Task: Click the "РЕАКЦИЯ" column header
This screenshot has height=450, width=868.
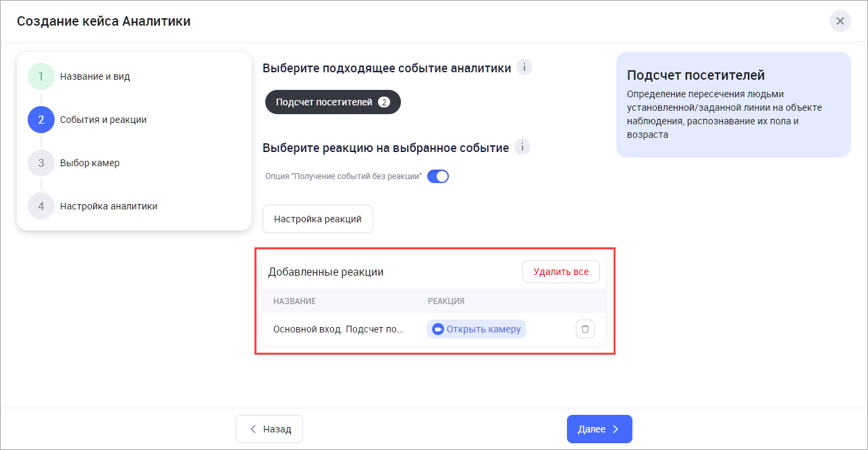Action: pos(445,301)
